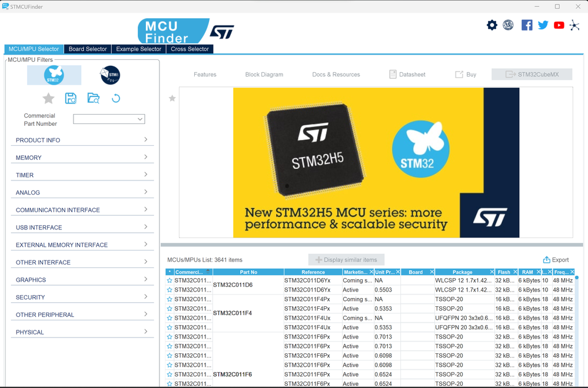Favorite the Active STM32C011D6Yx row at 0.5503

(170, 290)
